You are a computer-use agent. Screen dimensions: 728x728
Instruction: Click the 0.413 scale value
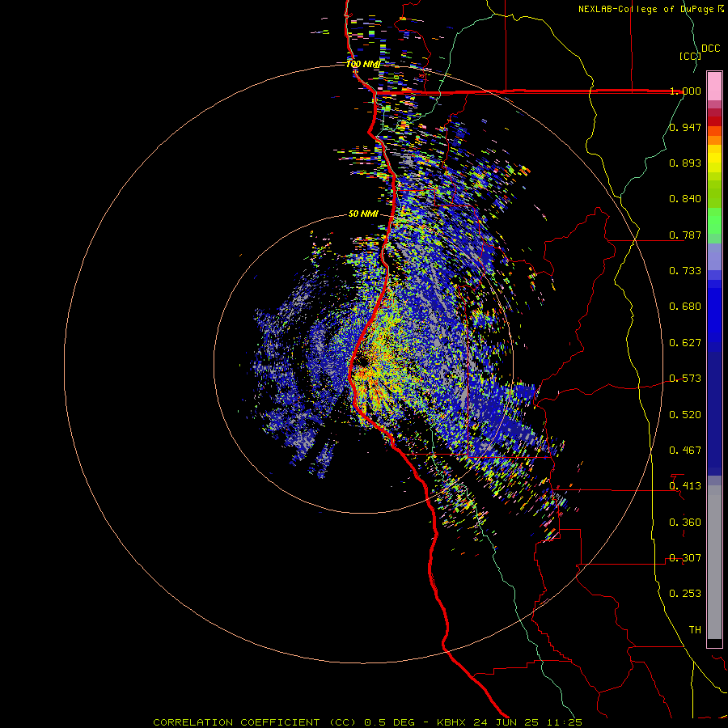click(685, 486)
